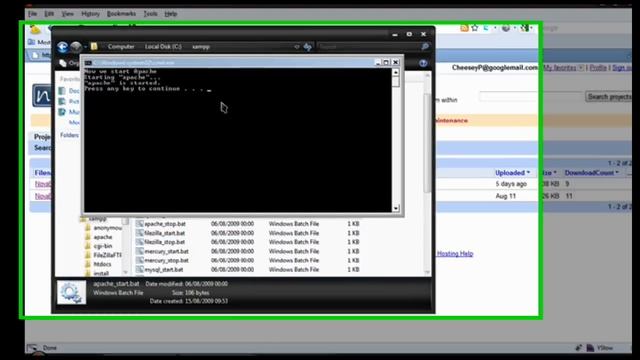Open the address bar history dropdown in Explorer
The height and width of the screenshot is (360, 640).
pyautogui.click(x=297, y=47)
